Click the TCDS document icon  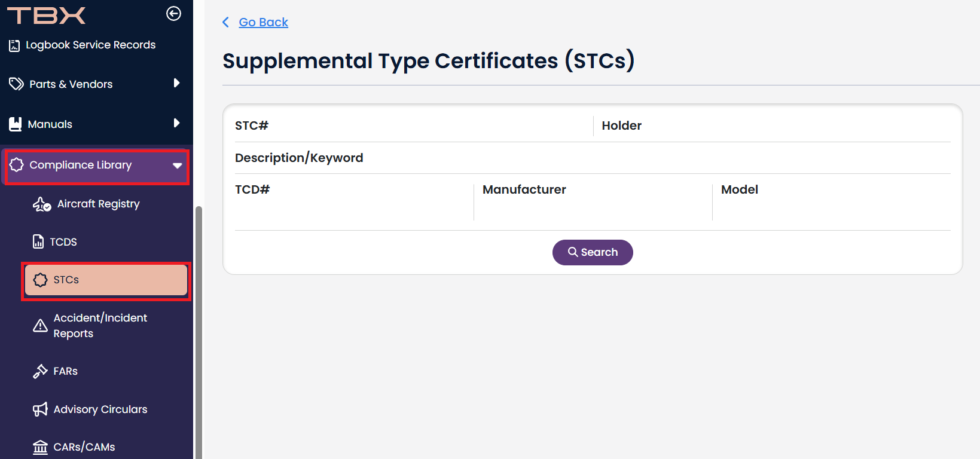(x=38, y=241)
